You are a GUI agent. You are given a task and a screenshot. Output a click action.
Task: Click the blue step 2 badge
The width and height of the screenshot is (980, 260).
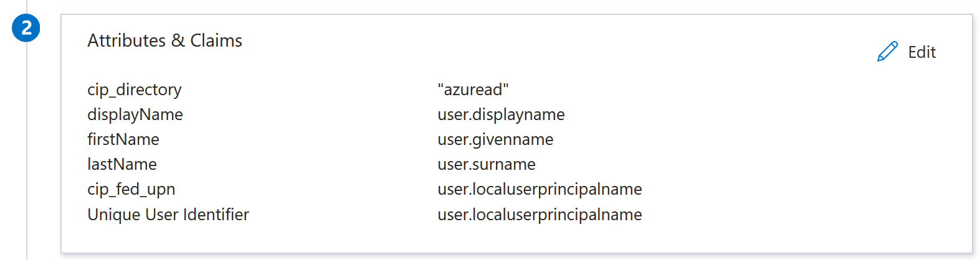click(26, 29)
